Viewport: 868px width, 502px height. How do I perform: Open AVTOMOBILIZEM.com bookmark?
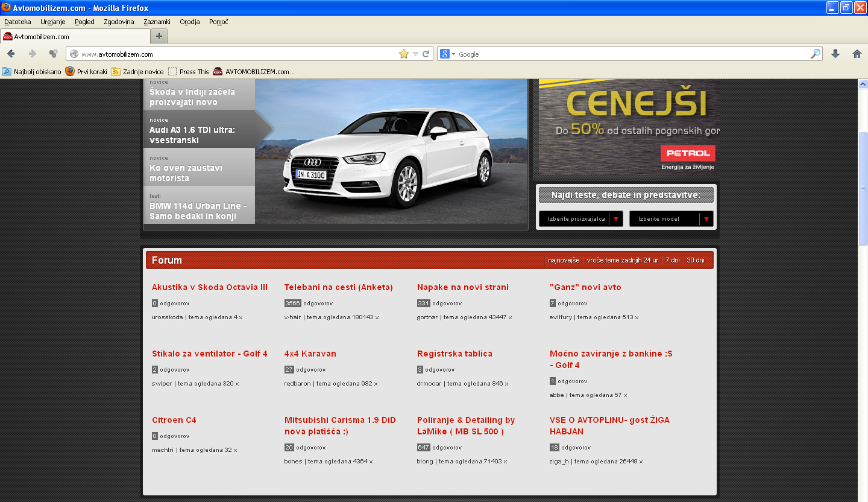pos(254,71)
